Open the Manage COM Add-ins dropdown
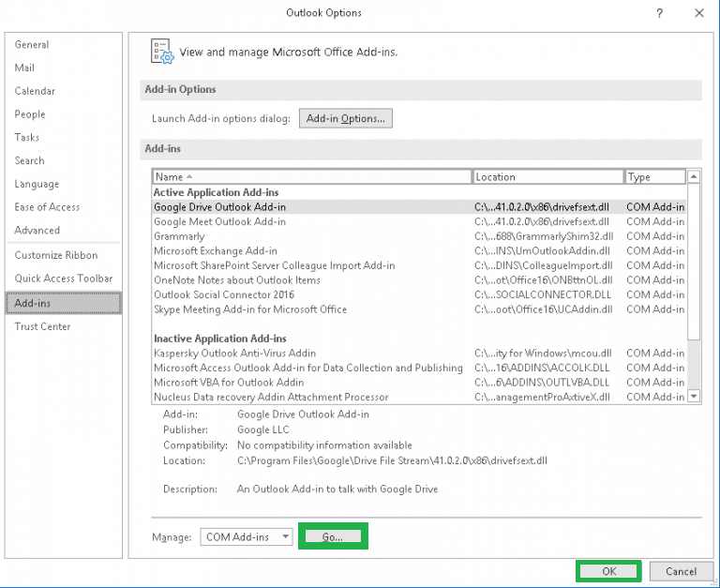Viewport: 720px width, 588px height. pyautogui.click(x=247, y=537)
